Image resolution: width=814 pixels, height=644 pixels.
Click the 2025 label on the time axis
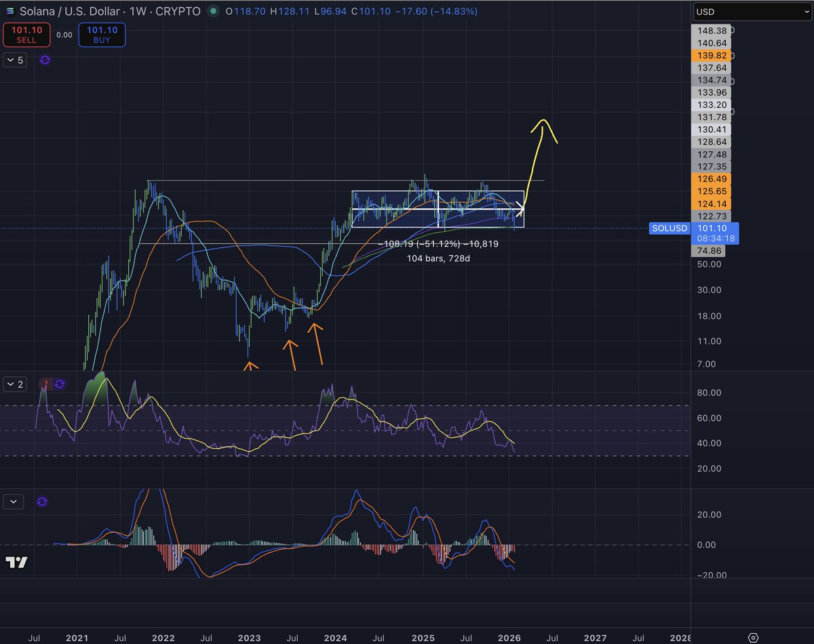click(x=423, y=638)
